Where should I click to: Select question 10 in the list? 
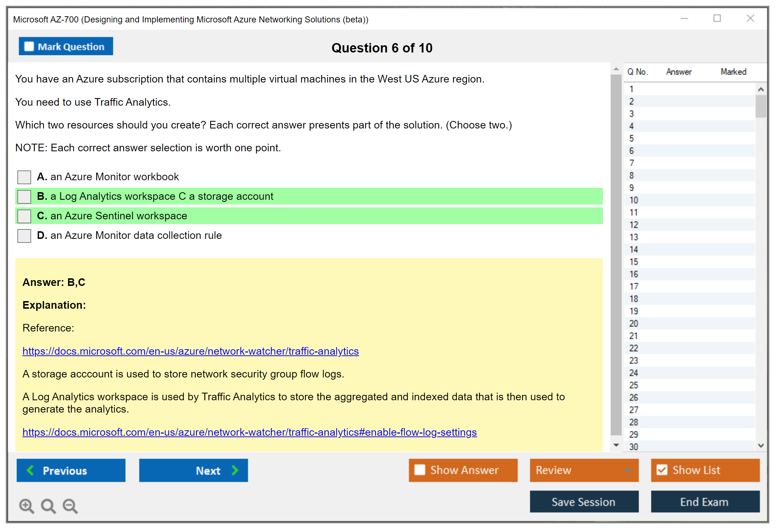coord(634,200)
